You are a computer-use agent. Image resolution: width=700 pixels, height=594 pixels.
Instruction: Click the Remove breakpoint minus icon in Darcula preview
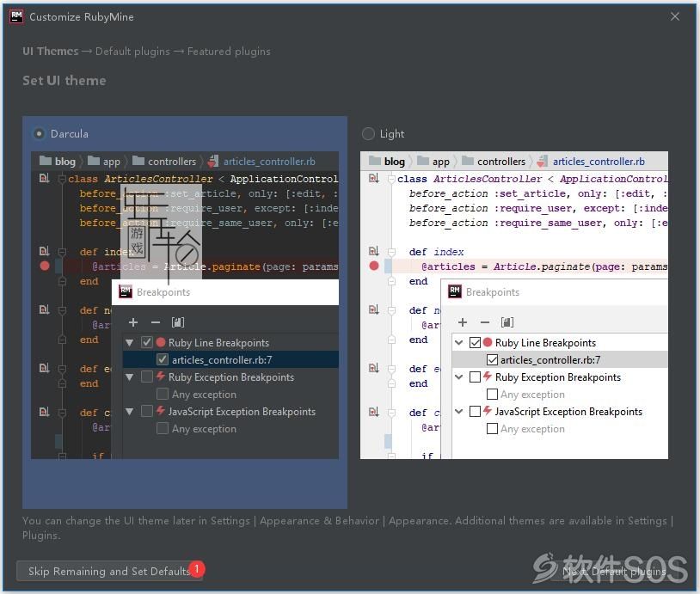tap(156, 322)
